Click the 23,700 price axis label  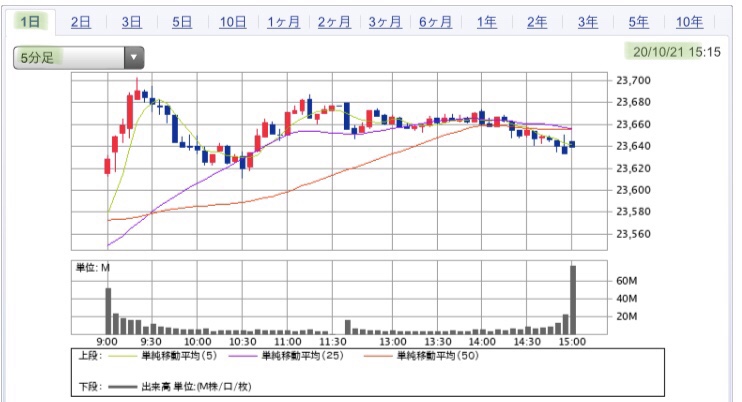click(633, 80)
